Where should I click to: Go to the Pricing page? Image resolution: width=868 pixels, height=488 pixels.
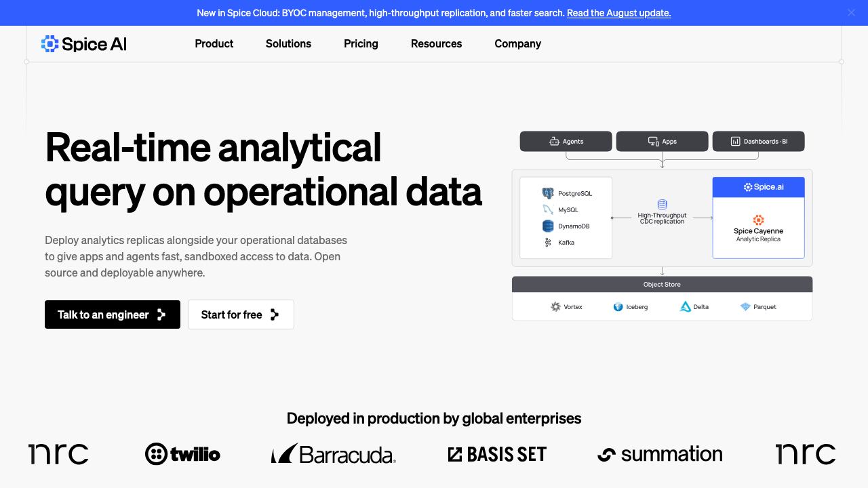(x=361, y=43)
